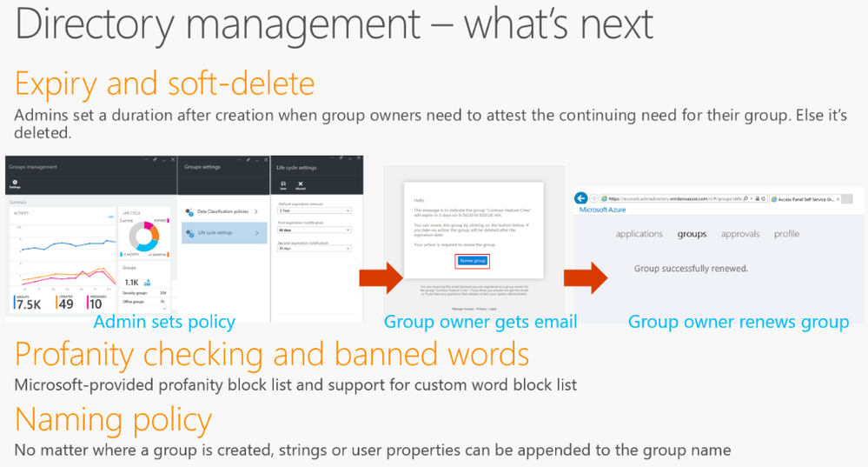Expand Data Classification policies chevron

[x=256, y=211]
